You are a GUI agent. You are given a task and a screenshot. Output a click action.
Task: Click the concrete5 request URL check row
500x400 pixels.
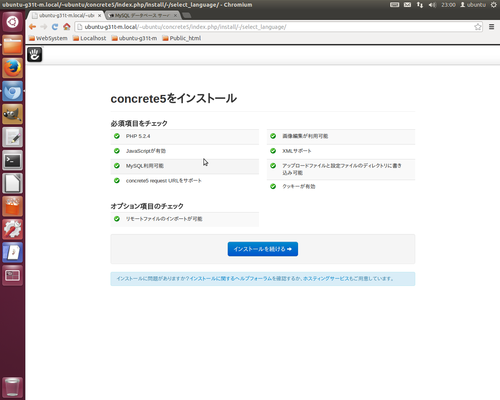(x=185, y=181)
